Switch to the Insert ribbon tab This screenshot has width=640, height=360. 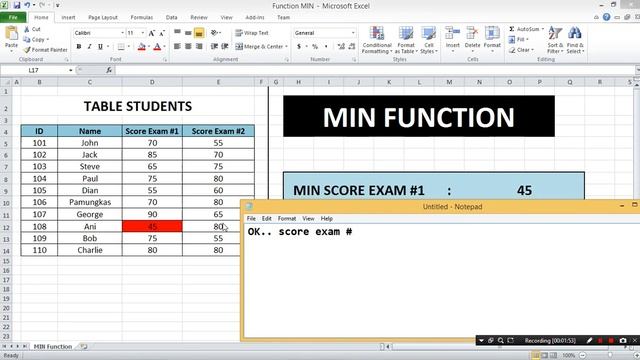[68, 18]
